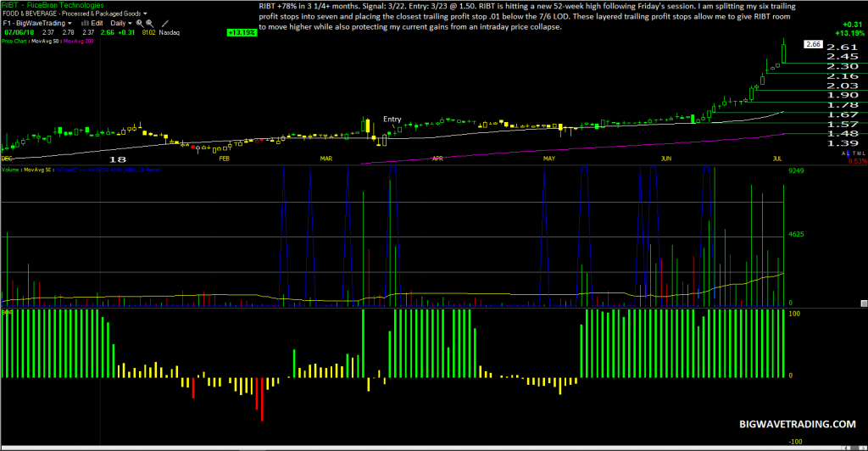This screenshot has width=868, height=451.
Task: Click the 100 indicator scale value
Action: [x=794, y=314]
